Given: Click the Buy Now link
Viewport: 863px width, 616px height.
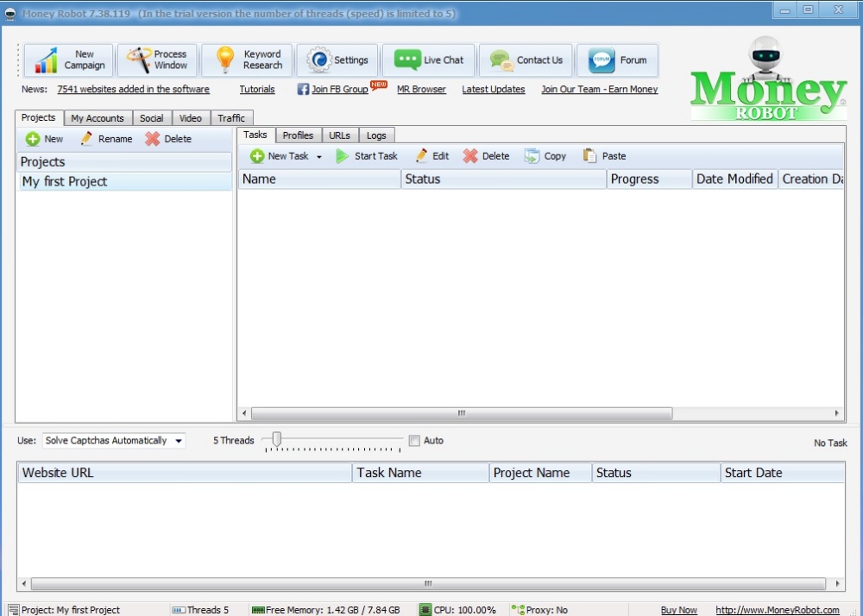Looking at the screenshot, I should pos(678,610).
